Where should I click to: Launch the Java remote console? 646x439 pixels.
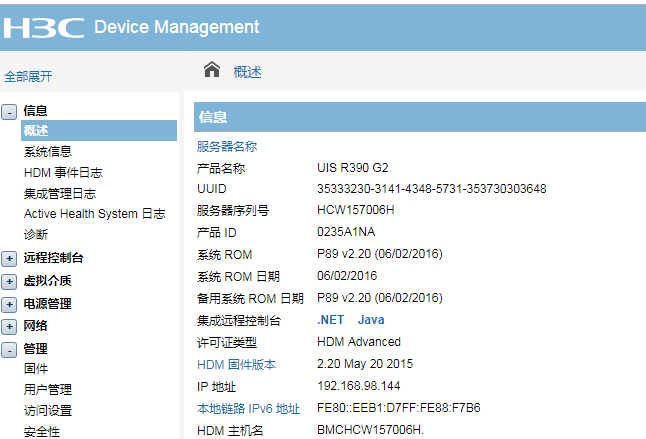pyautogui.click(x=371, y=320)
